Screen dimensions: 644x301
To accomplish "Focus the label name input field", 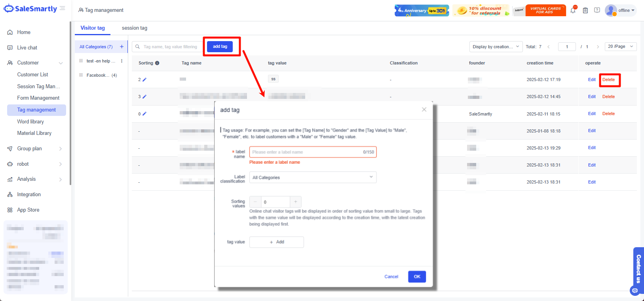I will tap(313, 152).
